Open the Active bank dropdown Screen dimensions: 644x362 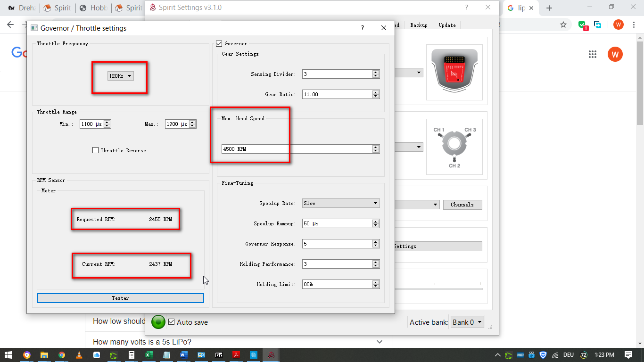coord(467,322)
